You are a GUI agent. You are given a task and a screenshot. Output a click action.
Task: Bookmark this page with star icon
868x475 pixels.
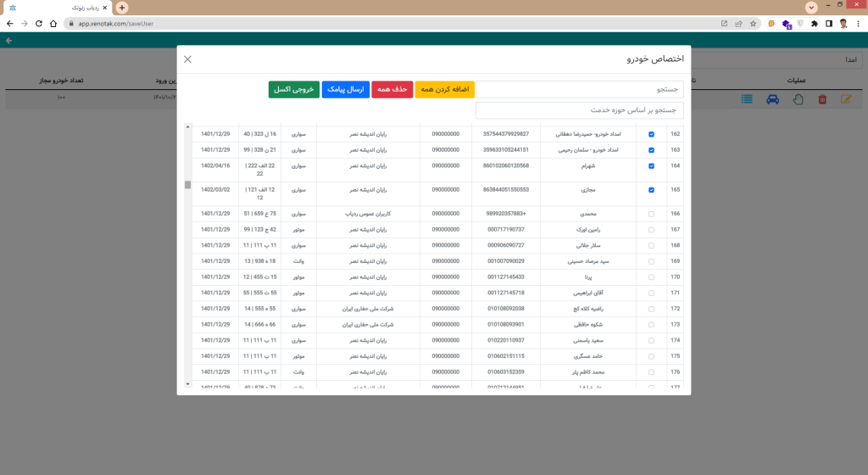(753, 24)
